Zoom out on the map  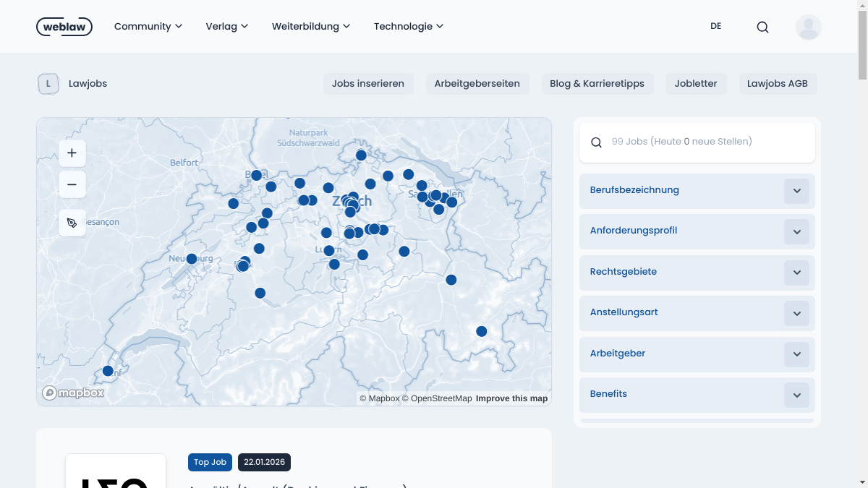(x=72, y=184)
